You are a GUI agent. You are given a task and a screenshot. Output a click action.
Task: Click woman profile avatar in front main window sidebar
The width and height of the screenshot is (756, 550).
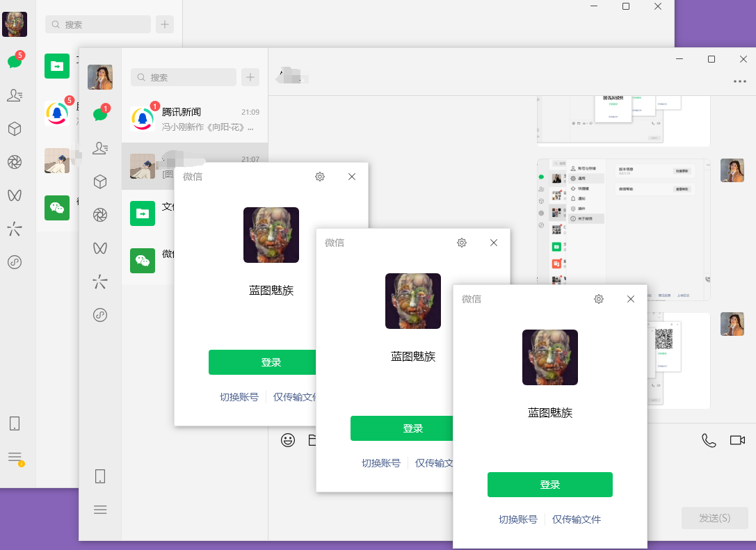[x=100, y=77]
